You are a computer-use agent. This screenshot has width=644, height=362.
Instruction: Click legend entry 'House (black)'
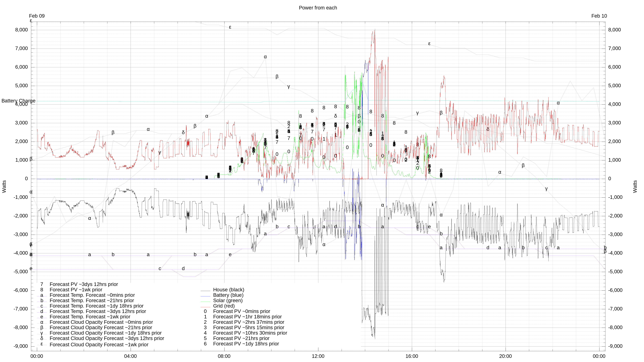click(x=229, y=290)
